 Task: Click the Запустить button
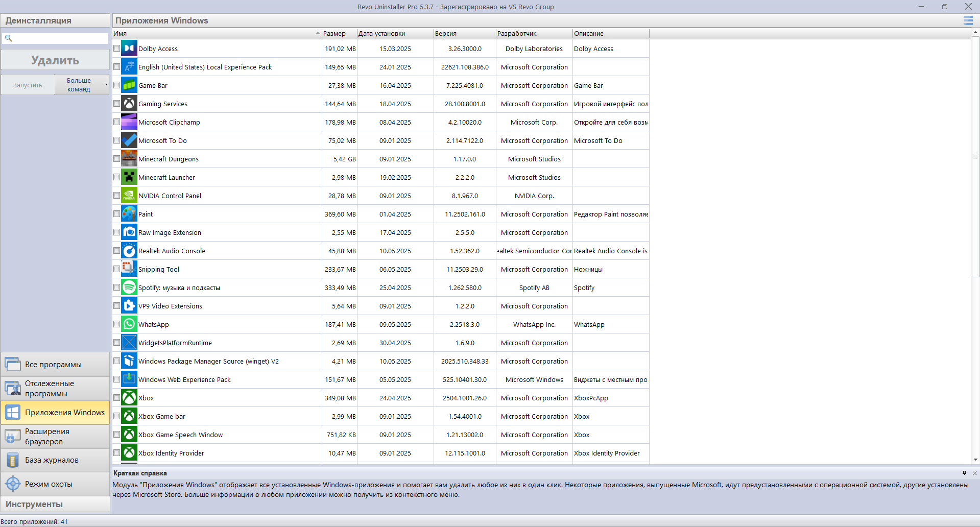click(28, 85)
